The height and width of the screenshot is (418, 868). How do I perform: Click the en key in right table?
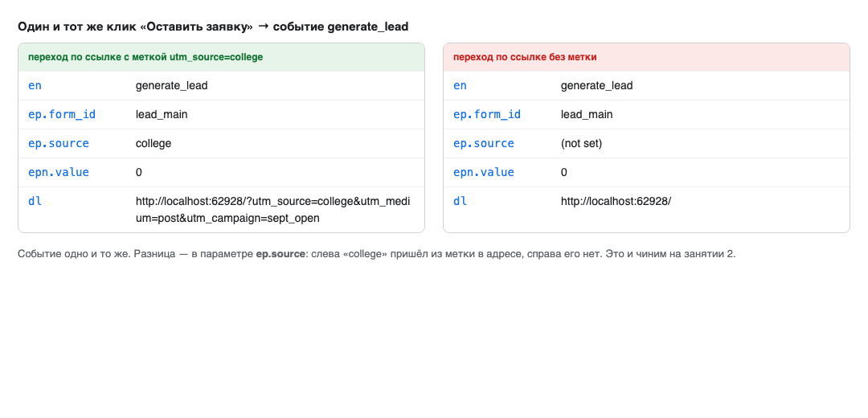pyautogui.click(x=460, y=86)
